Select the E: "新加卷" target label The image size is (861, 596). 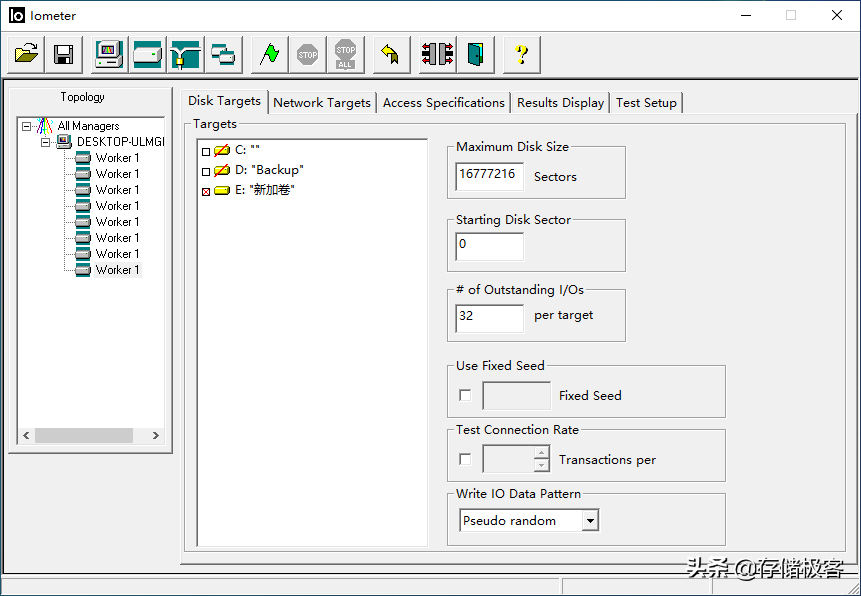[265, 191]
